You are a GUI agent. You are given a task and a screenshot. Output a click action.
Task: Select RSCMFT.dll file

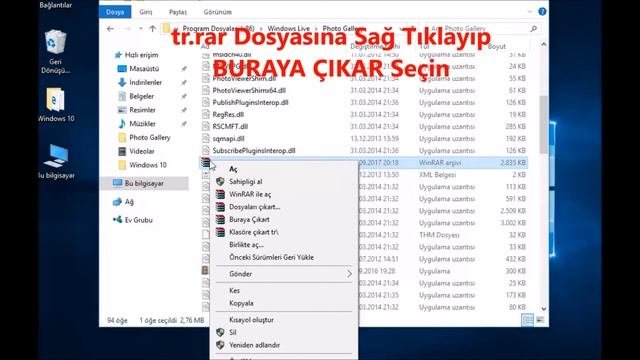click(230, 127)
